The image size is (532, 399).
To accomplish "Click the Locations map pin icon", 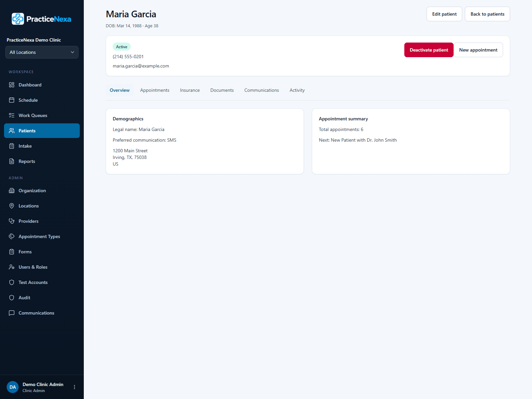I will coord(12,206).
